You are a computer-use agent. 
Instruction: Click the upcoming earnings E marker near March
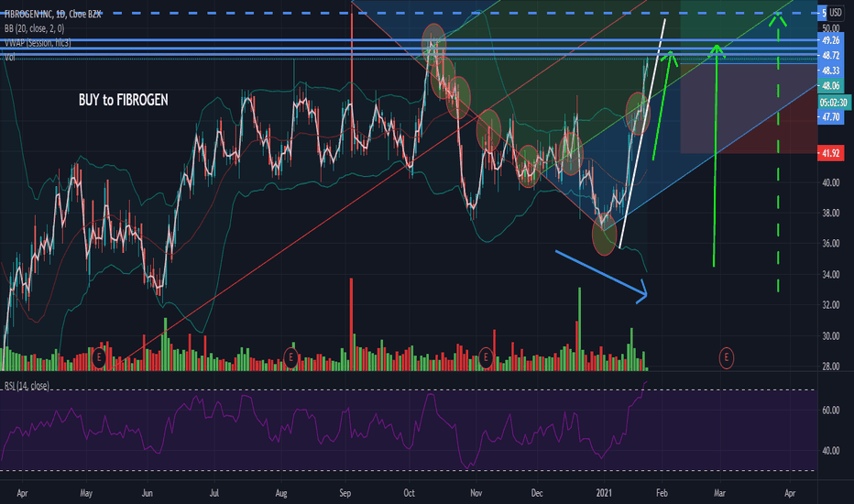(x=726, y=358)
